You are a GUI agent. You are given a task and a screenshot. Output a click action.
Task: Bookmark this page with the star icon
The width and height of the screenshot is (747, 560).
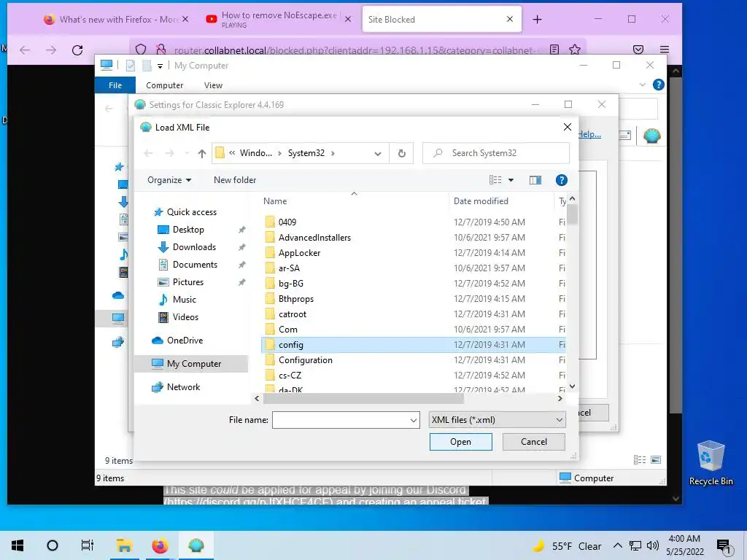(x=575, y=50)
